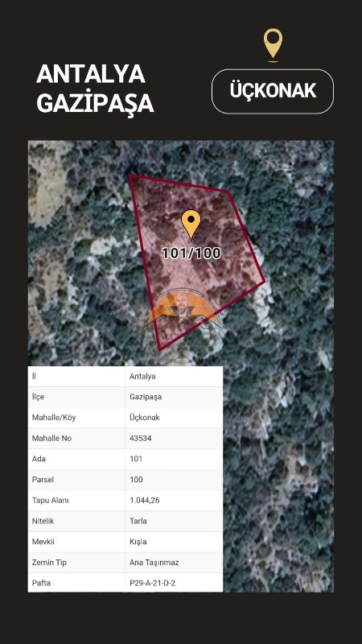Click the ANTALYA GAZİPAŞA heading
Viewport: 362px width, 644px height.
pos(95,89)
